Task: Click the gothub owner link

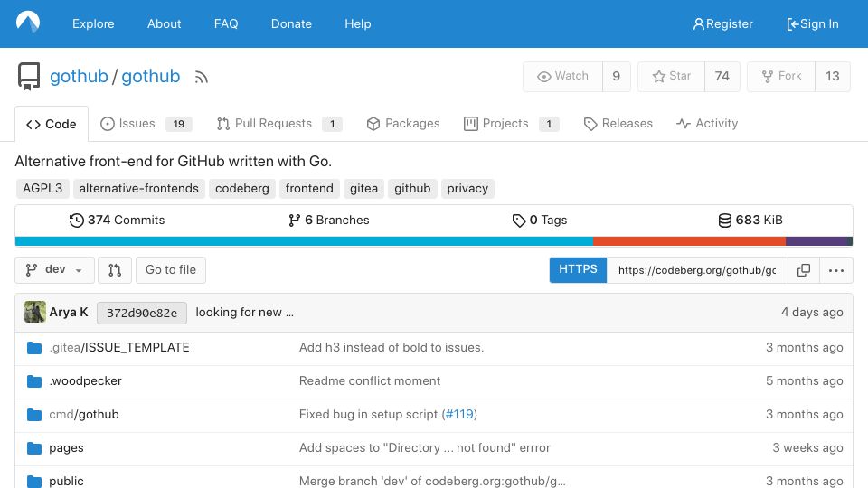Action: point(79,76)
